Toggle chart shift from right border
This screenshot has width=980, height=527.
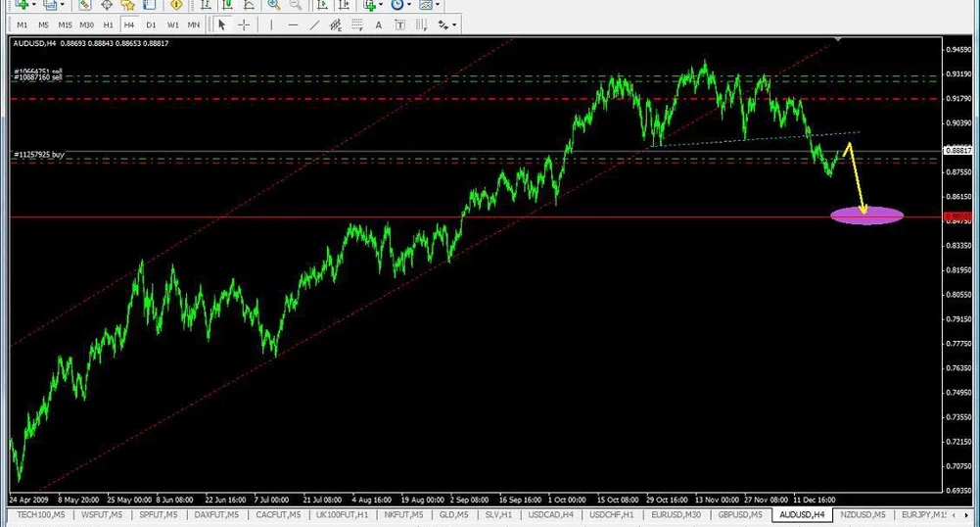(x=343, y=4)
